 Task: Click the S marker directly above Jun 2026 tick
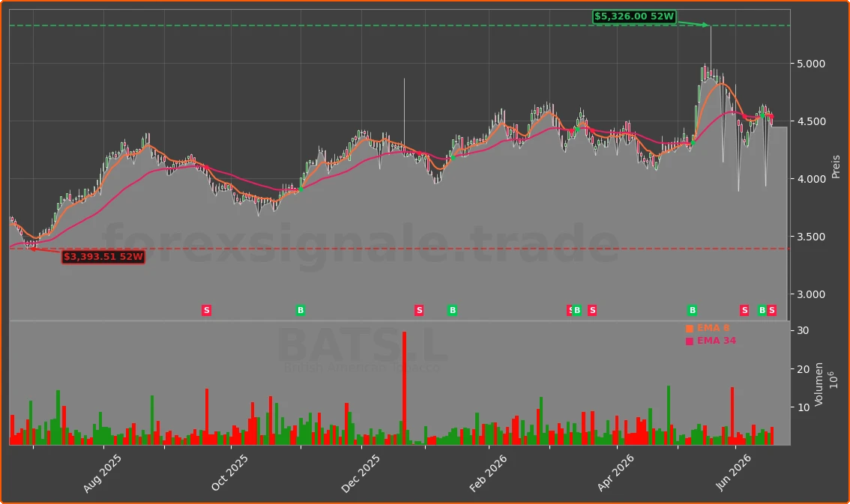[745, 310]
